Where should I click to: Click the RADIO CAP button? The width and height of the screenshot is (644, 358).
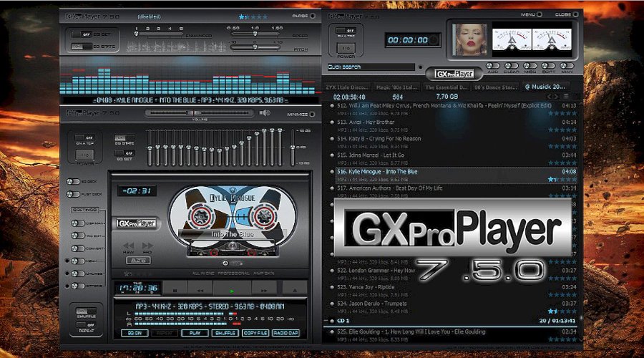(x=286, y=333)
